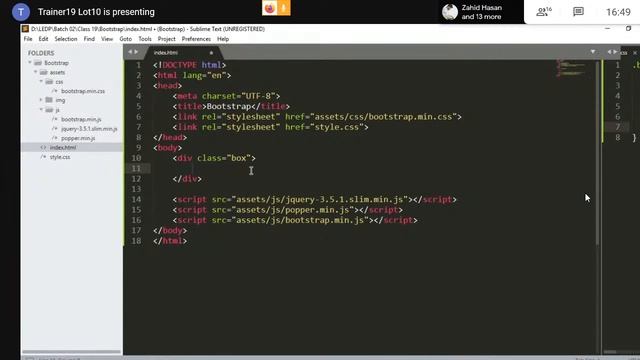Click the folder icon next to Bootstrap

pyautogui.click(x=38, y=63)
